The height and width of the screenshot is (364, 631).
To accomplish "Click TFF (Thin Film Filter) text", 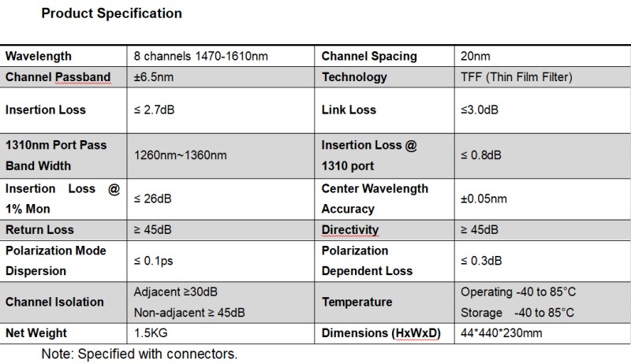I will pyautogui.click(x=516, y=77).
